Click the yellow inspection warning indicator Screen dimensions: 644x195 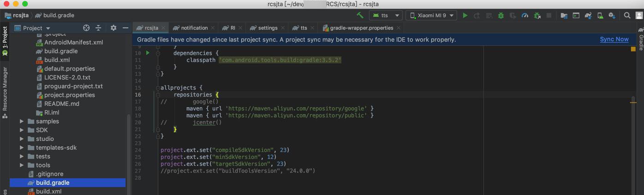633,49
